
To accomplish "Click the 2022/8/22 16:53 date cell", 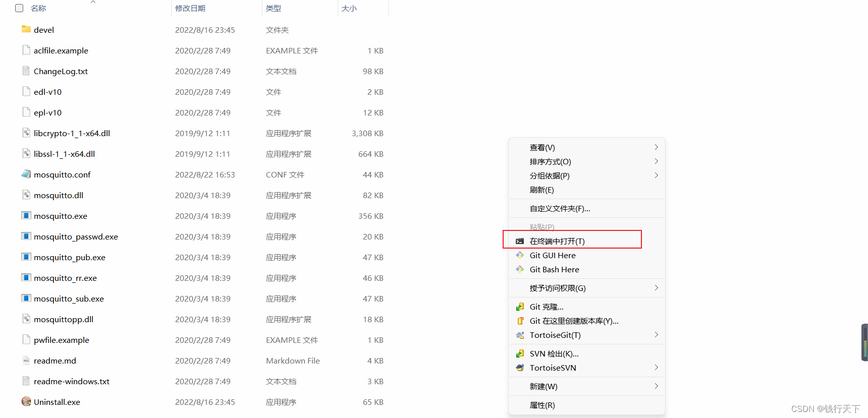I will [205, 174].
